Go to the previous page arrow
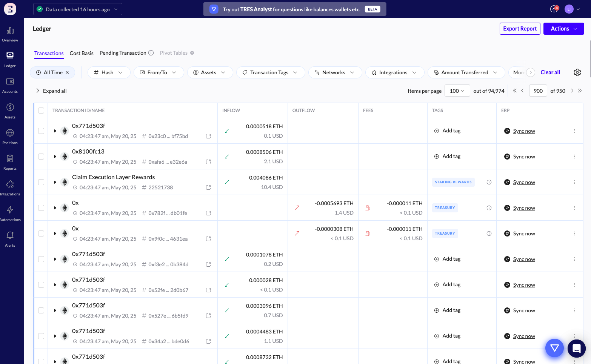Image resolution: width=591 pixels, height=364 pixels. [522, 91]
